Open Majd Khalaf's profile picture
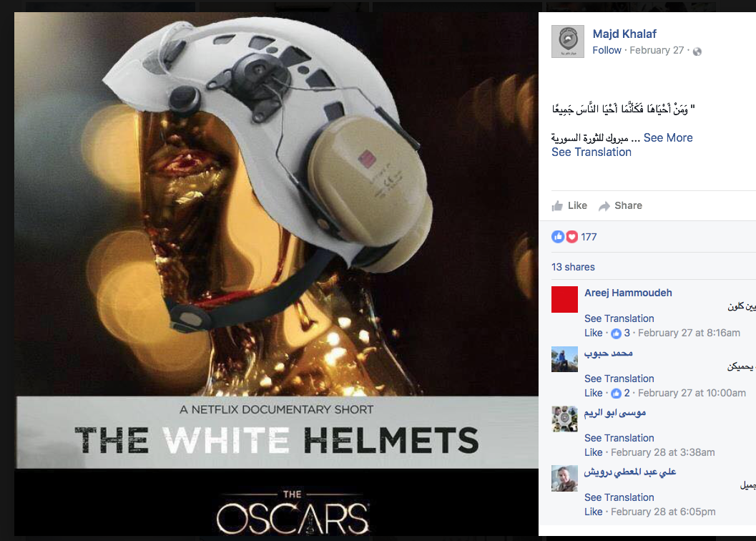 (567, 42)
